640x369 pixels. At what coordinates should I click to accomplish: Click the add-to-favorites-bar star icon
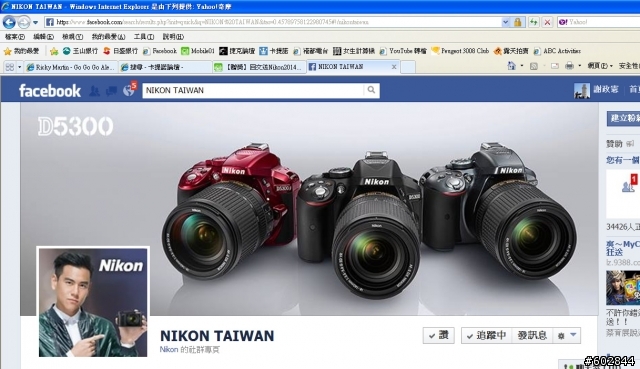pos(54,51)
